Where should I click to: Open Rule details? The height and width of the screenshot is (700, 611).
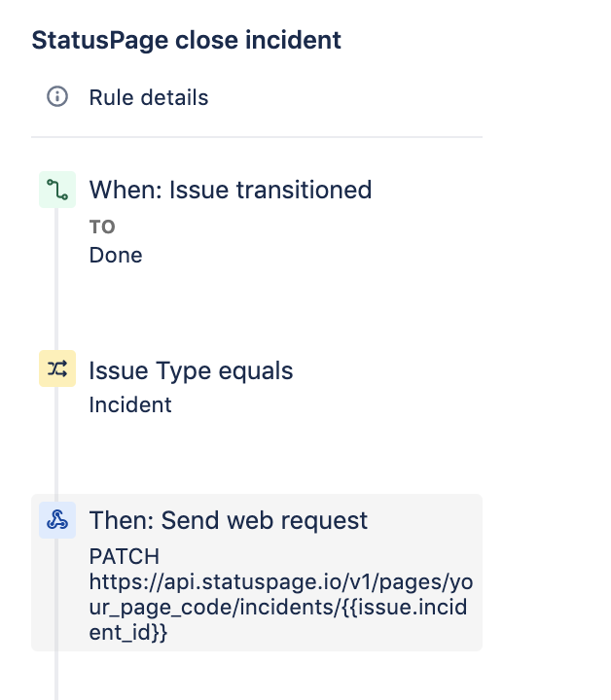click(148, 97)
